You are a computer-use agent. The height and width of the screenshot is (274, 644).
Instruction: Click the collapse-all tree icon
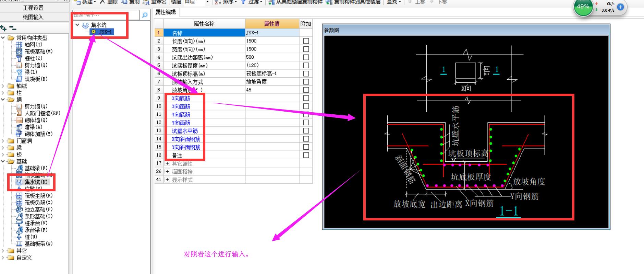tap(13, 28)
